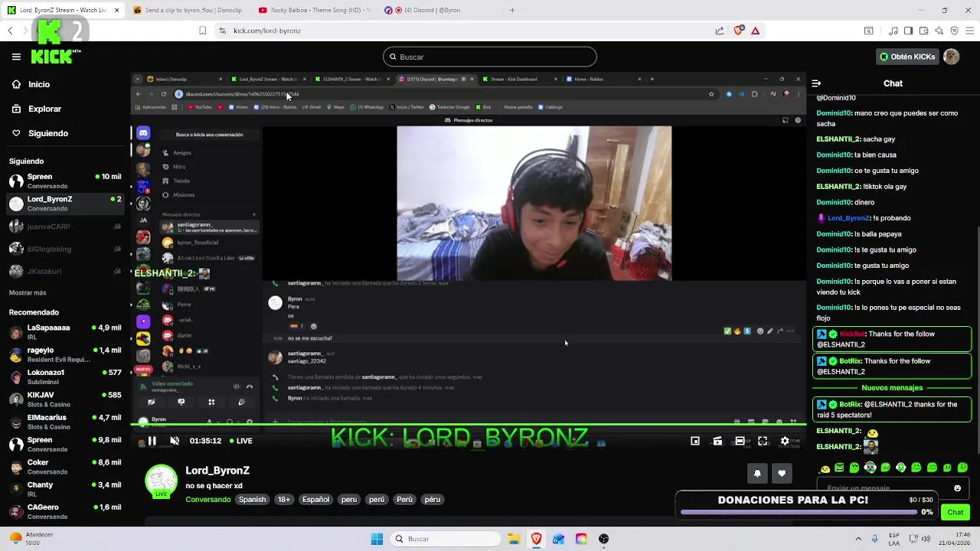Click the first yellow emote in the emote bar
This screenshot has height=551, width=980.
(825, 468)
